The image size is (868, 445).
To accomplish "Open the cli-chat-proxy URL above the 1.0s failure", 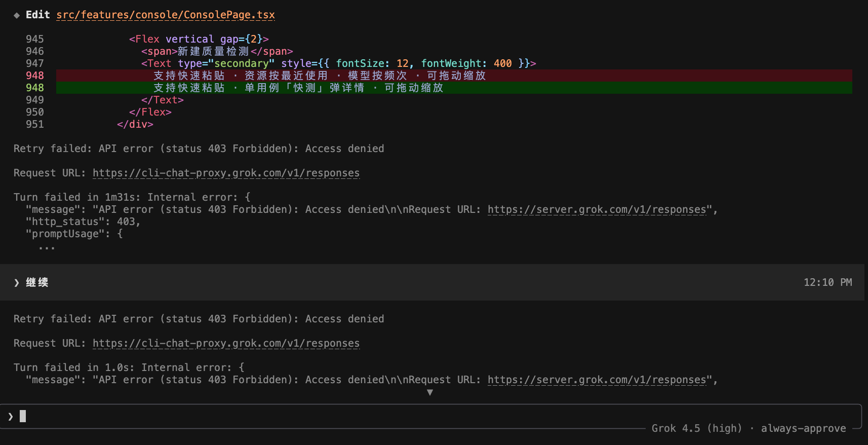I will click(226, 343).
